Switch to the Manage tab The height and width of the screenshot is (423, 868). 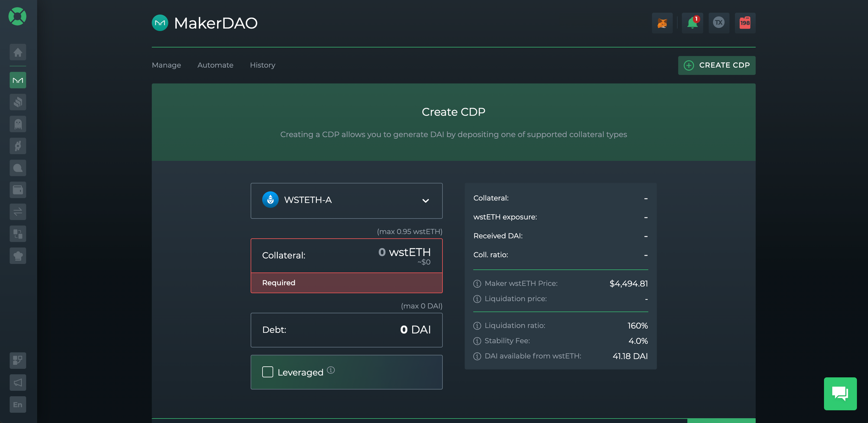(x=167, y=65)
